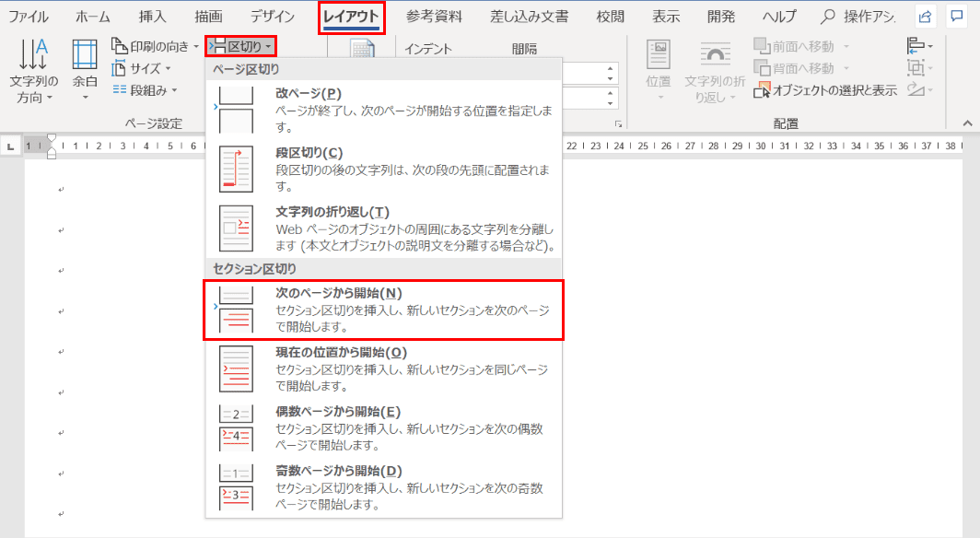The height and width of the screenshot is (538, 980).
Task: Select 奇数ページから開始(D) section break
Action: [384, 487]
